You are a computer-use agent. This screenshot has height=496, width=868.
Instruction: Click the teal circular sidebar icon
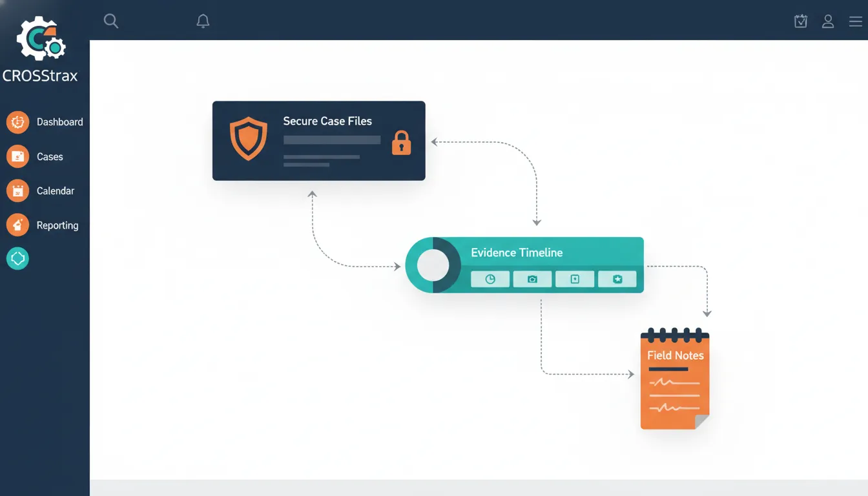17,258
